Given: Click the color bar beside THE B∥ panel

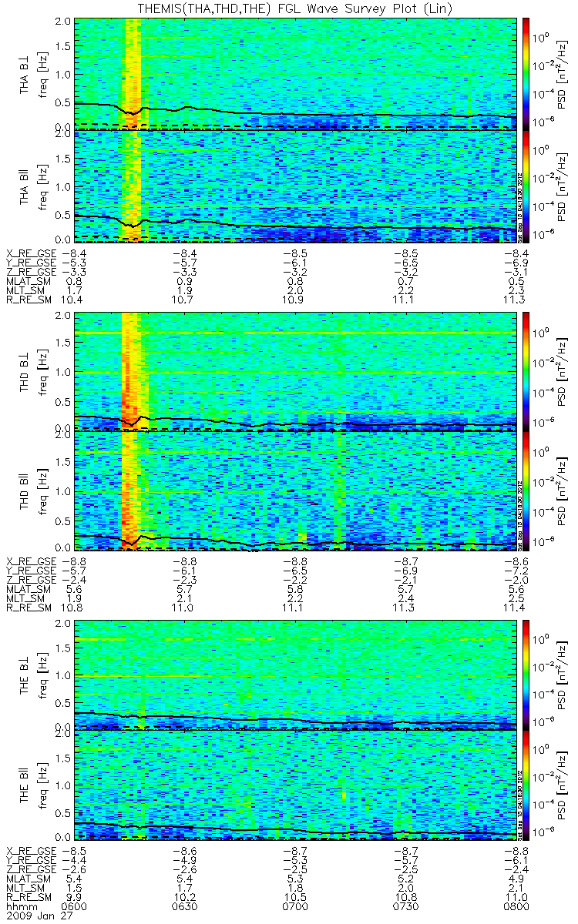Looking at the screenshot, I should (526, 785).
